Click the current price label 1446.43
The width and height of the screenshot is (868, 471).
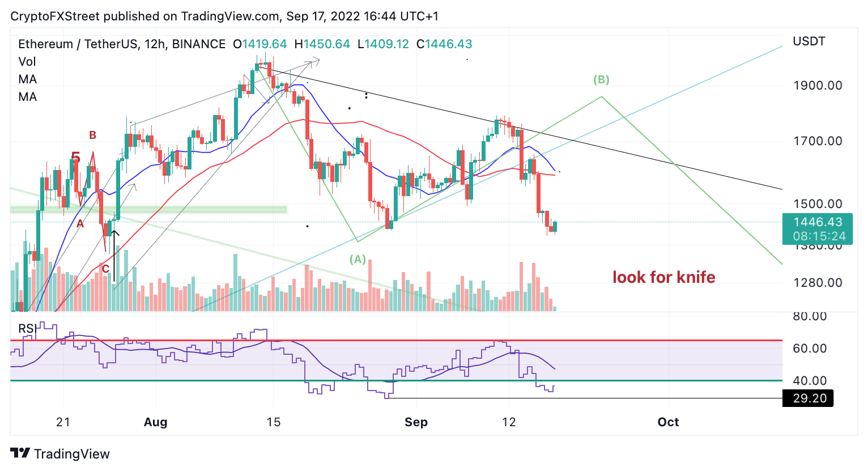pyautogui.click(x=818, y=222)
